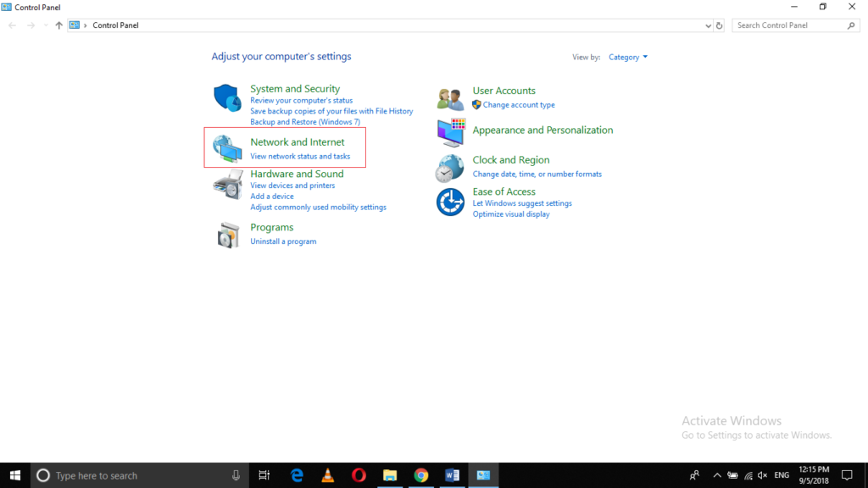The width and height of the screenshot is (868, 488).
Task: Open the Action Center notifications icon
Action: pyautogui.click(x=847, y=475)
